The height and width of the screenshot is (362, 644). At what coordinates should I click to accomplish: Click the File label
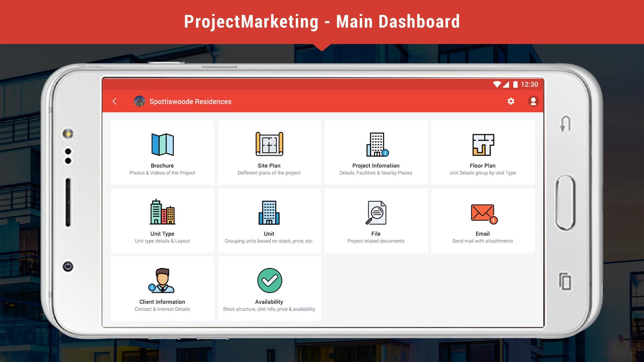pyautogui.click(x=376, y=234)
